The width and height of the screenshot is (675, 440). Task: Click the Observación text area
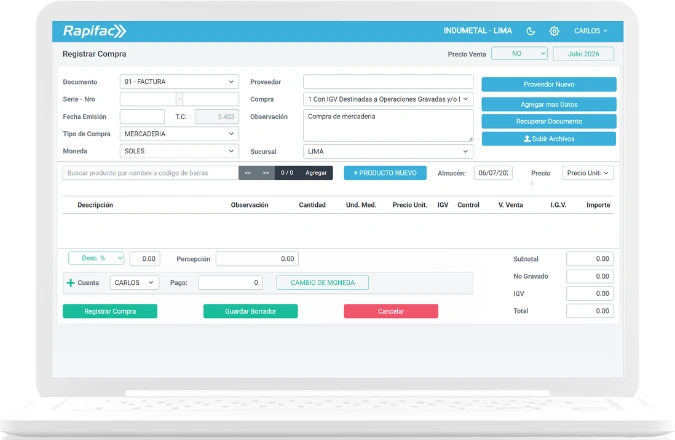tap(388, 125)
